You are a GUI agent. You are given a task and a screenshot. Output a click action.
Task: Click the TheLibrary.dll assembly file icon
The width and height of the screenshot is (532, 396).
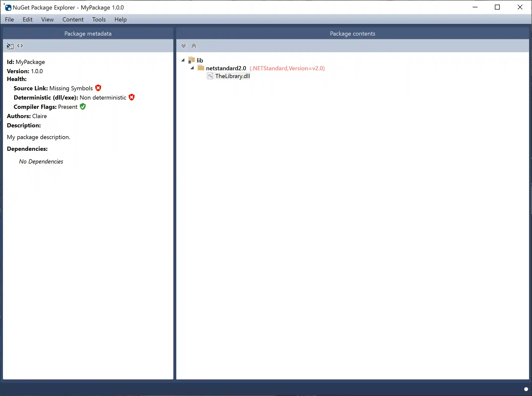click(x=210, y=76)
